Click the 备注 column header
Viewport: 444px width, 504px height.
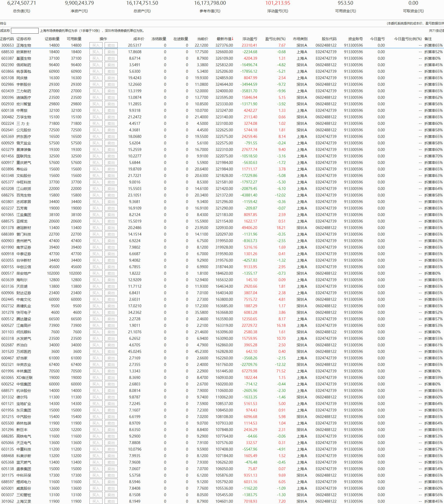click(428, 39)
